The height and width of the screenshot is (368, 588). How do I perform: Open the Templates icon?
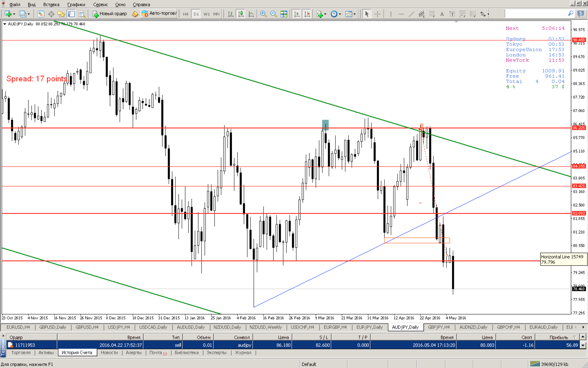pos(349,14)
